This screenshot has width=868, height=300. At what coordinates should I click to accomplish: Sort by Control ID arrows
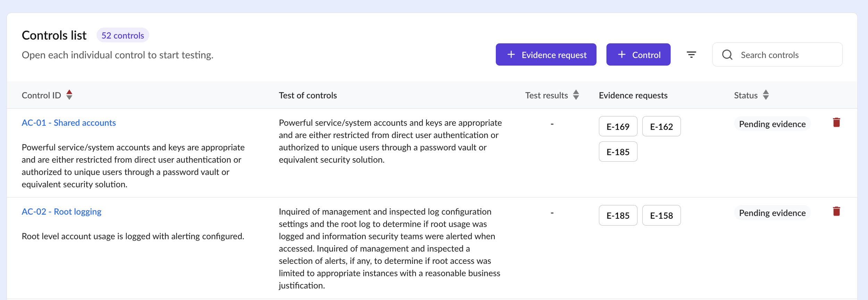click(69, 95)
